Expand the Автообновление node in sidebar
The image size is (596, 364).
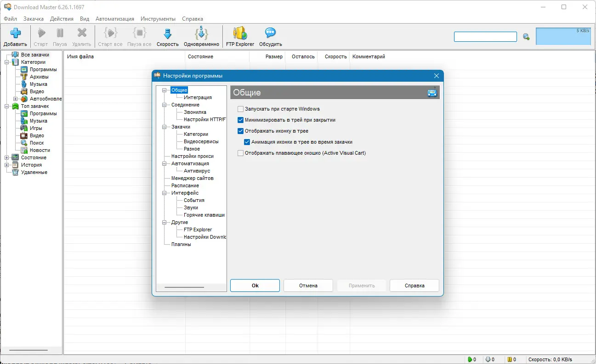click(x=16, y=99)
